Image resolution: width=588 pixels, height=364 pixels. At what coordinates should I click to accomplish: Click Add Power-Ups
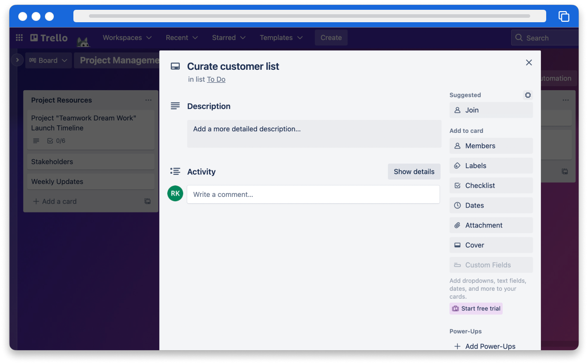(x=491, y=346)
